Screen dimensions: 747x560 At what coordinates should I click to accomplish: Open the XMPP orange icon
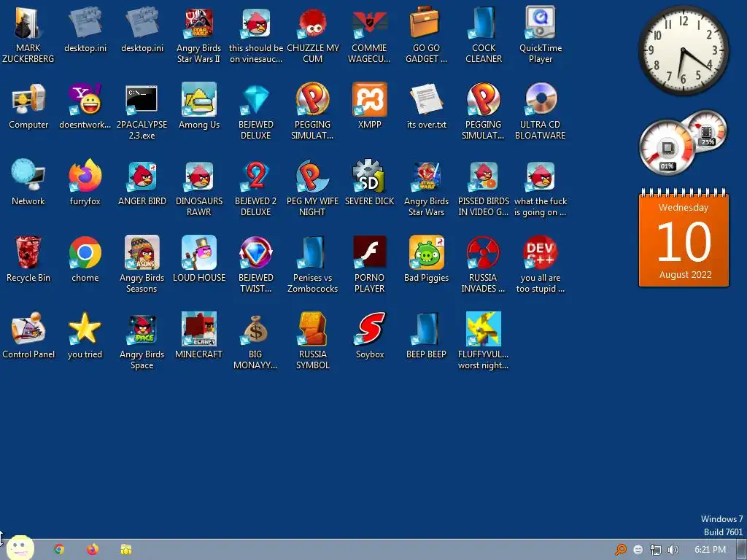[x=369, y=106]
